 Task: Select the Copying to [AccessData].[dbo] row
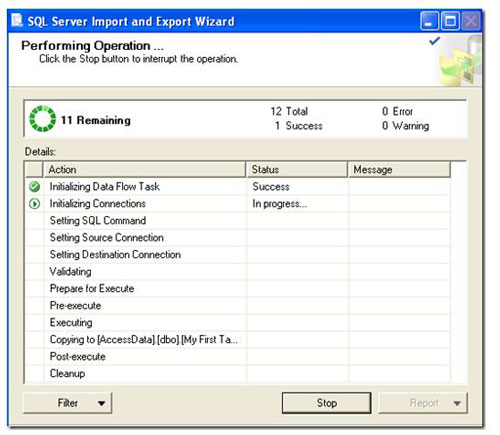pyautogui.click(x=238, y=339)
